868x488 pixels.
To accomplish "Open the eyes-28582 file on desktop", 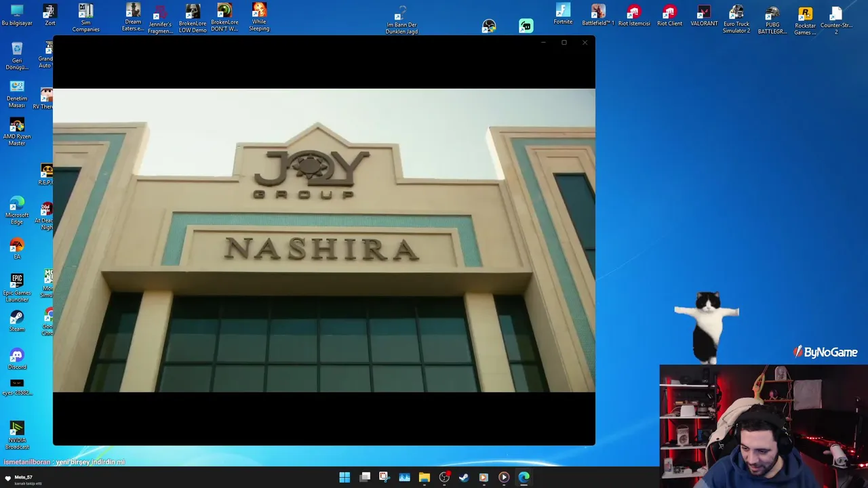I will click(x=17, y=387).
